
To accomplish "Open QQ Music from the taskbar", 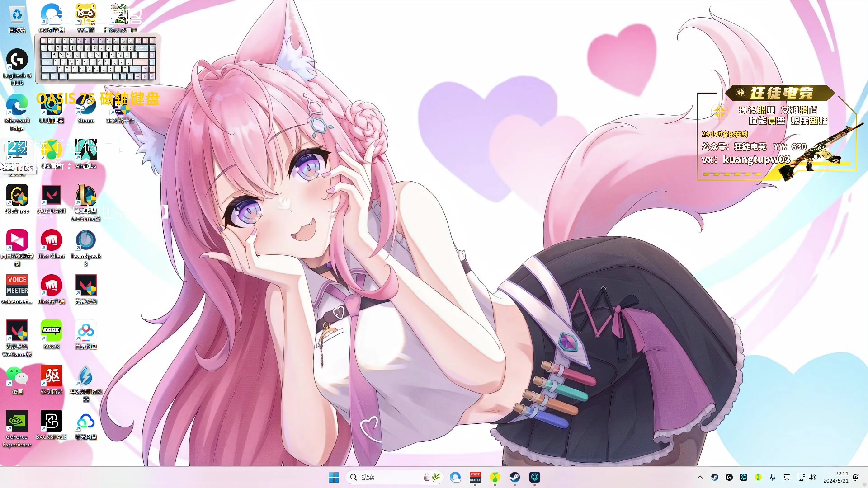I will pos(495,477).
